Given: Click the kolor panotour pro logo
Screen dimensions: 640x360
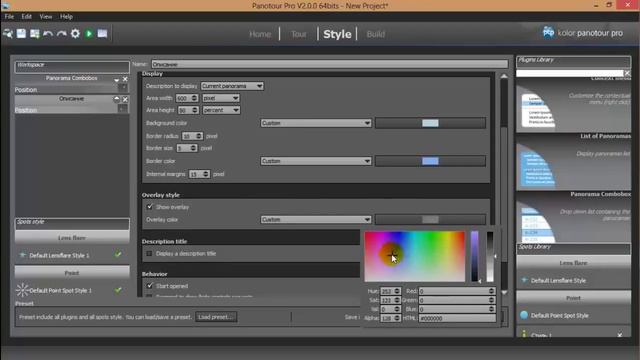Looking at the screenshot, I should click(x=582, y=33).
